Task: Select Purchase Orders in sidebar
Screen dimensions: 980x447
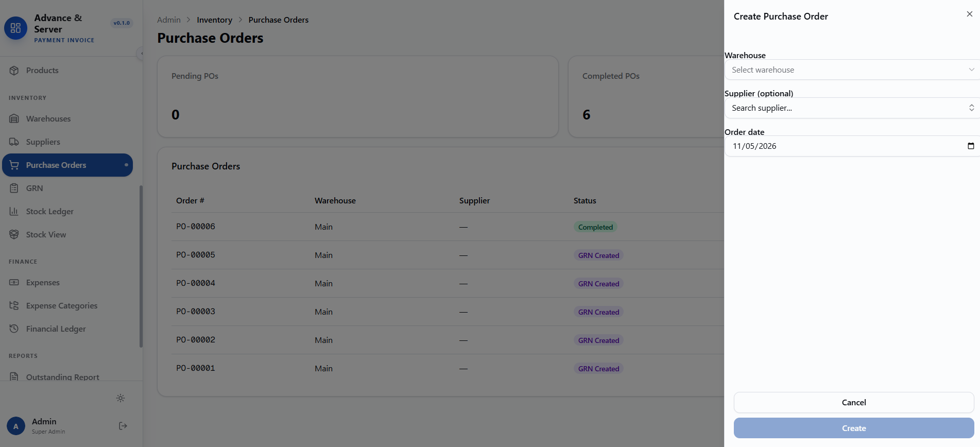Action: pyautogui.click(x=67, y=165)
